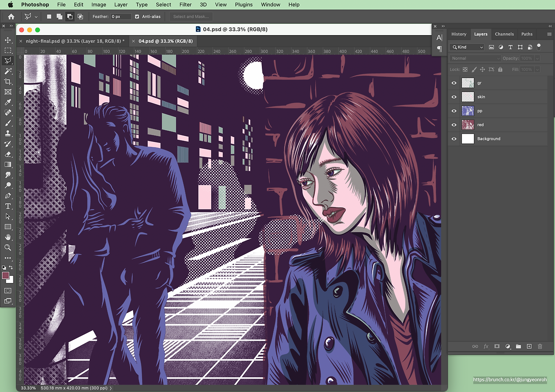Click the foreground color swatch

(x=6, y=275)
